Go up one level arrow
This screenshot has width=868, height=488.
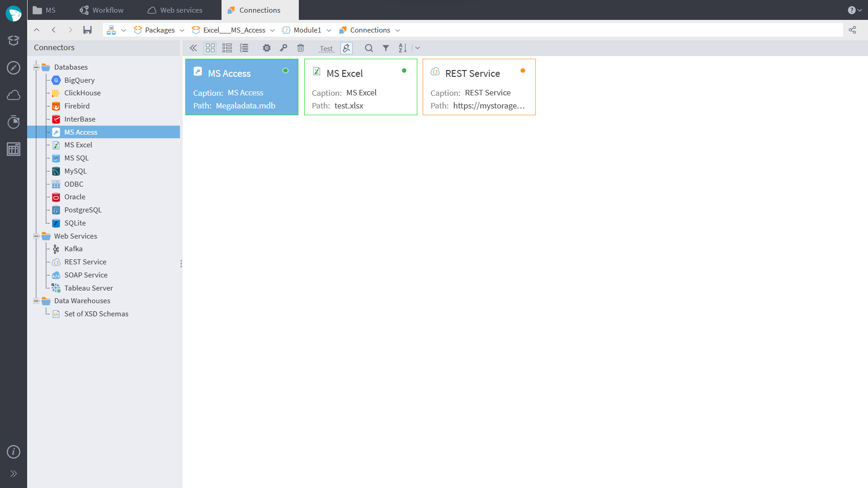pyautogui.click(x=37, y=30)
